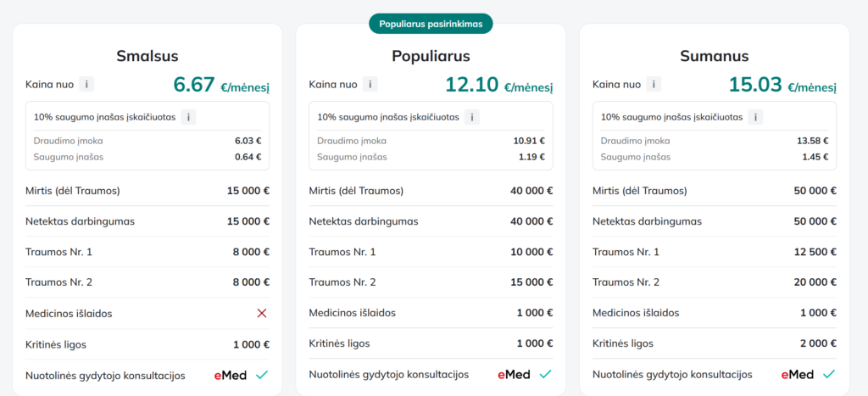Click the eMed logo in the Sumanus plan

point(797,374)
